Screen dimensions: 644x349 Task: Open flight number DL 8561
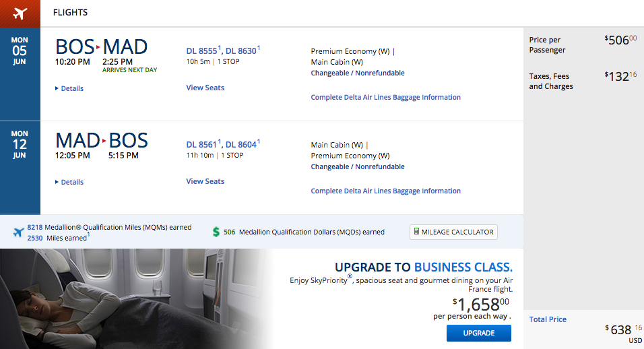click(201, 145)
